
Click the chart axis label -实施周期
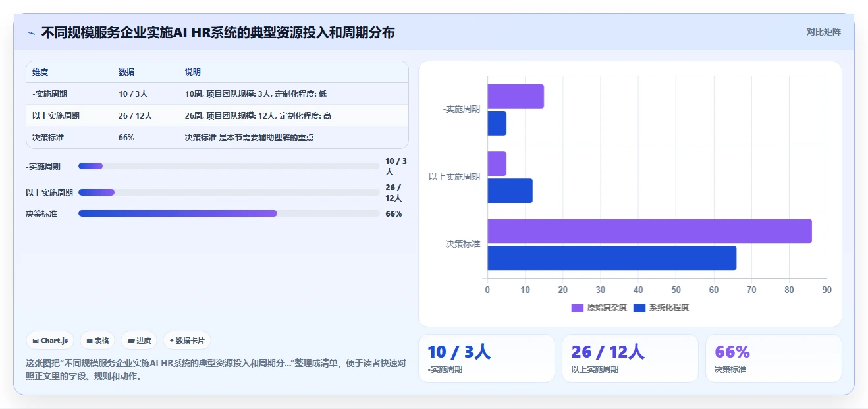[x=462, y=109]
